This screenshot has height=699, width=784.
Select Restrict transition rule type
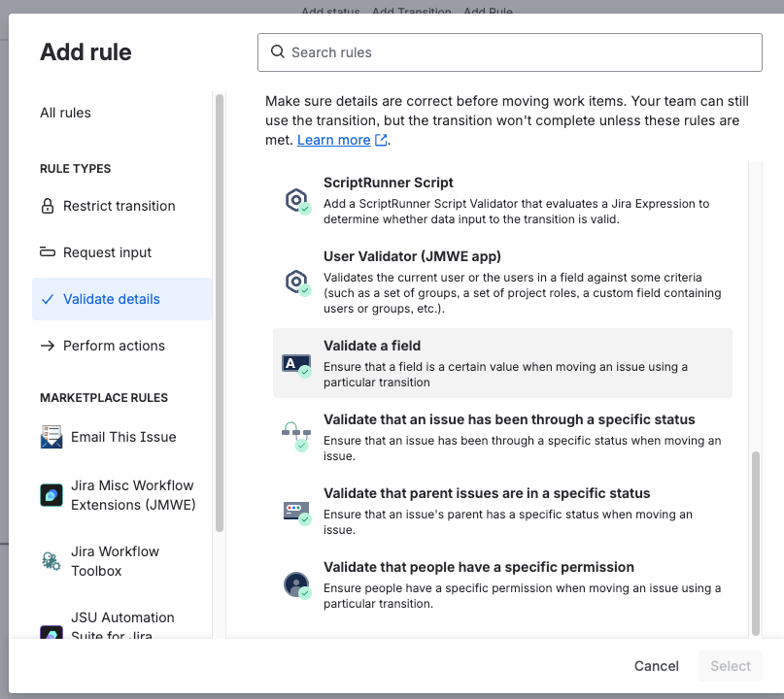(x=122, y=206)
